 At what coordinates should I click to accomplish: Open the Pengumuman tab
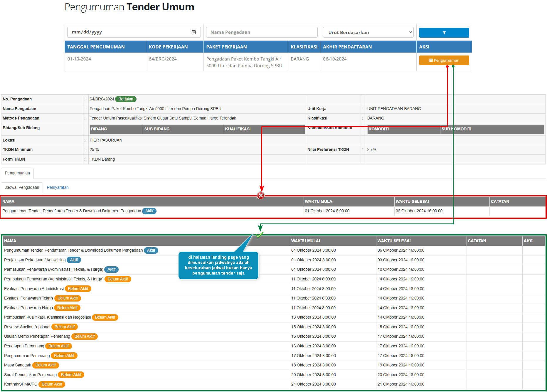[17, 173]
